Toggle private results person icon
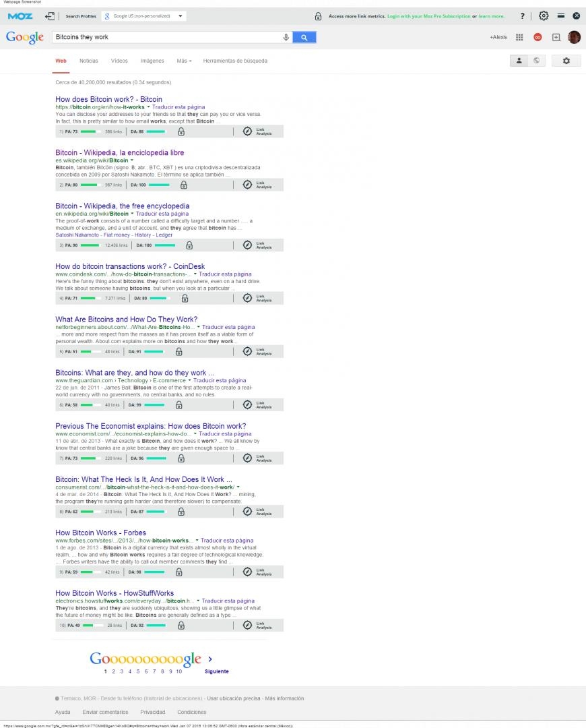Viewport: 586px width, 728px height. pos(519,61)
